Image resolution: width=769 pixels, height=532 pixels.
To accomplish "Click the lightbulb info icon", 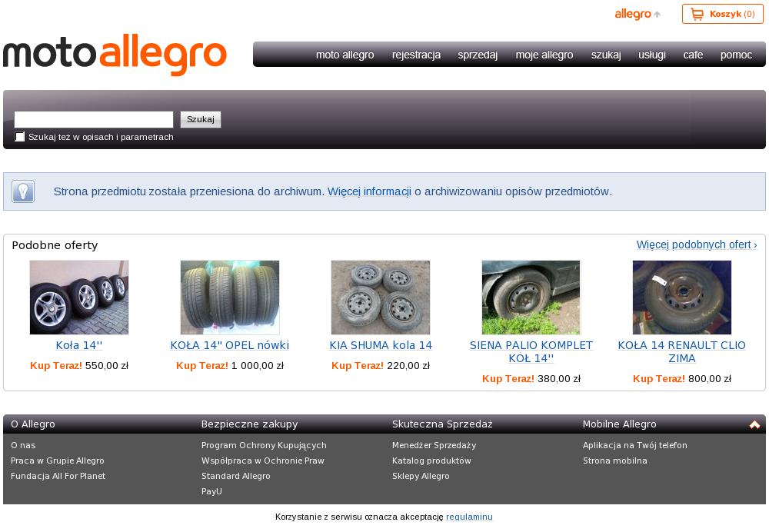I will click(x=23, y=191).
